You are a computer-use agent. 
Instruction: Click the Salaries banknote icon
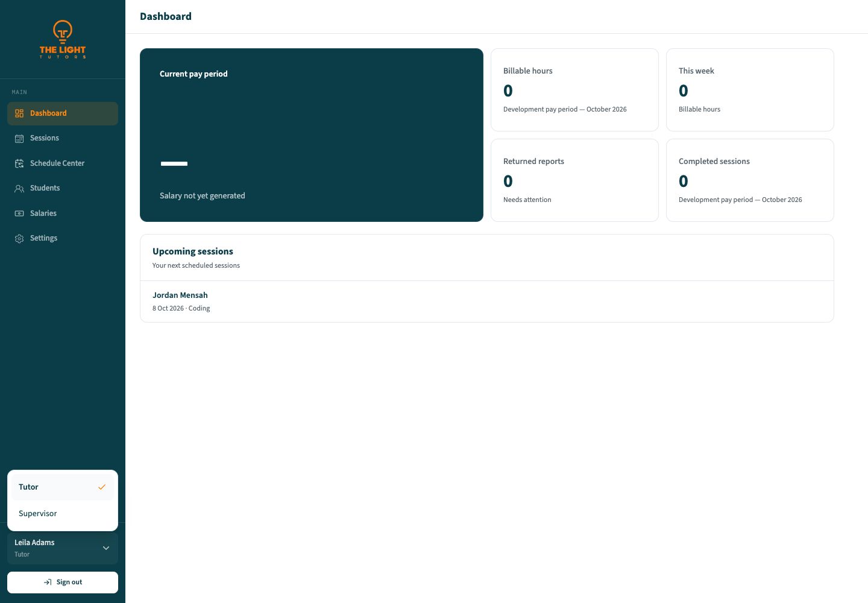tap(19, 213)
